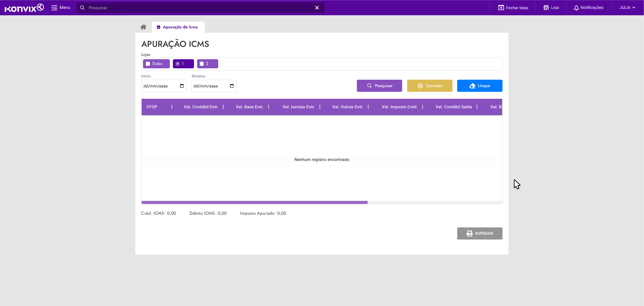Click the IMPRIMIR print button

click(480, 233)
